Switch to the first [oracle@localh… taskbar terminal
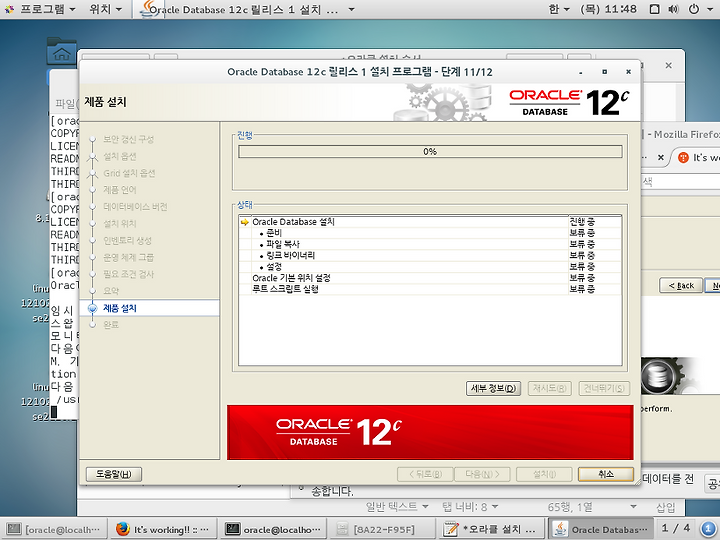 54,529
